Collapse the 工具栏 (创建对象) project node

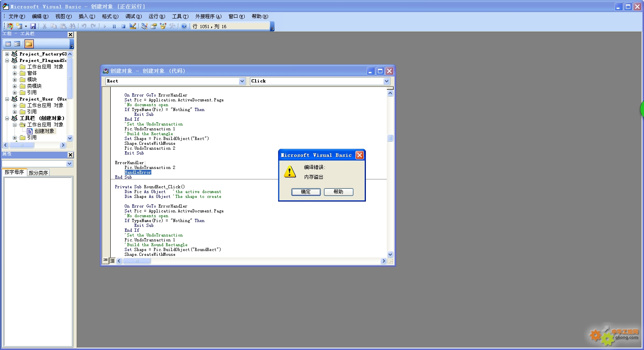(7, 118)
